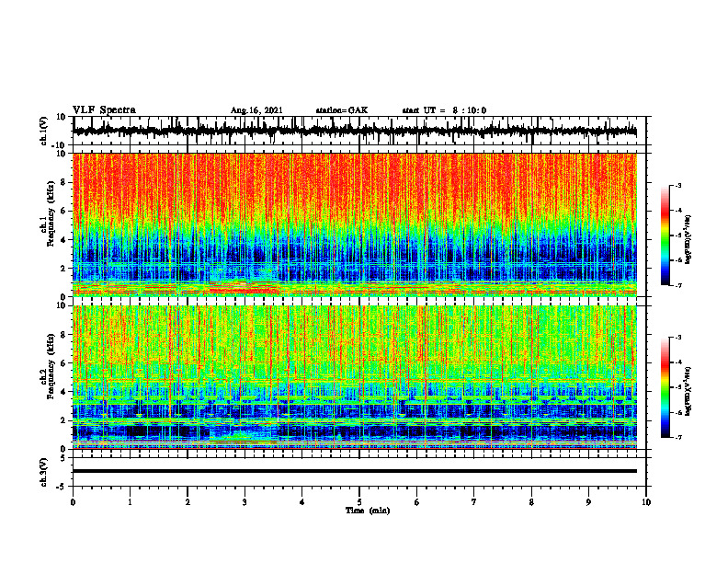Click the "-7" value on the lower colorbar

pos(678,437)
